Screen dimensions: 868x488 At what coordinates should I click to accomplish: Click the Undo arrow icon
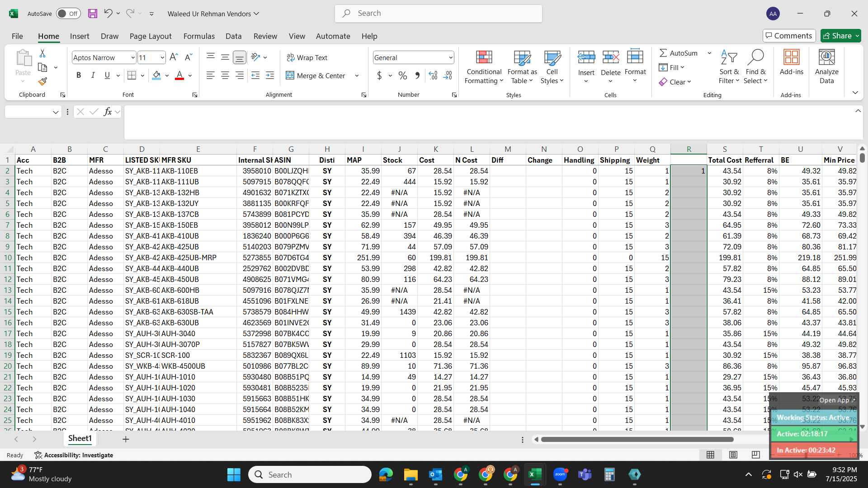pos(108,13)
